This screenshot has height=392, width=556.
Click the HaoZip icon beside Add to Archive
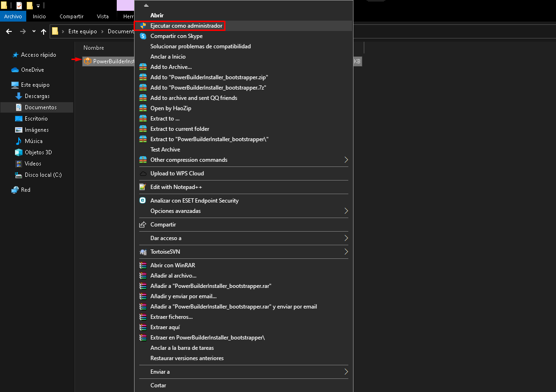[x=143, y=67]
